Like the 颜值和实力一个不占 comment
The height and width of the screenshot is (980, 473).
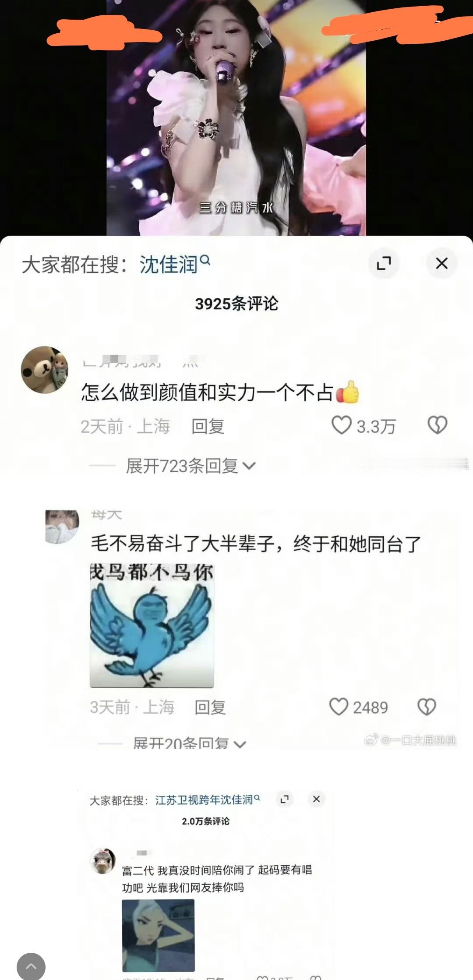click(x=342, y=425)
